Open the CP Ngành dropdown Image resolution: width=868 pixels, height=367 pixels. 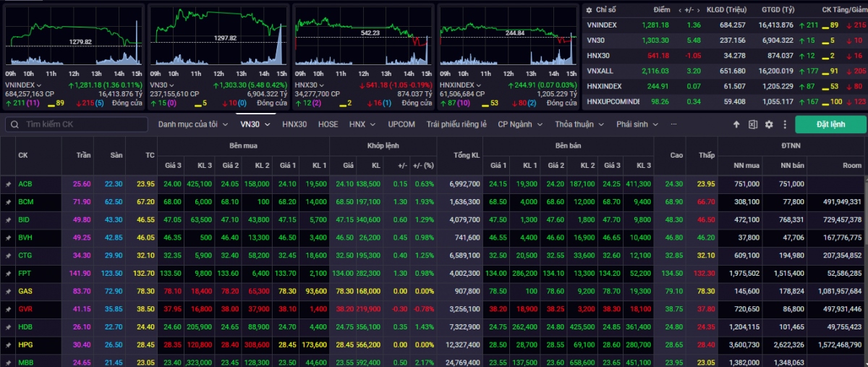521,125
